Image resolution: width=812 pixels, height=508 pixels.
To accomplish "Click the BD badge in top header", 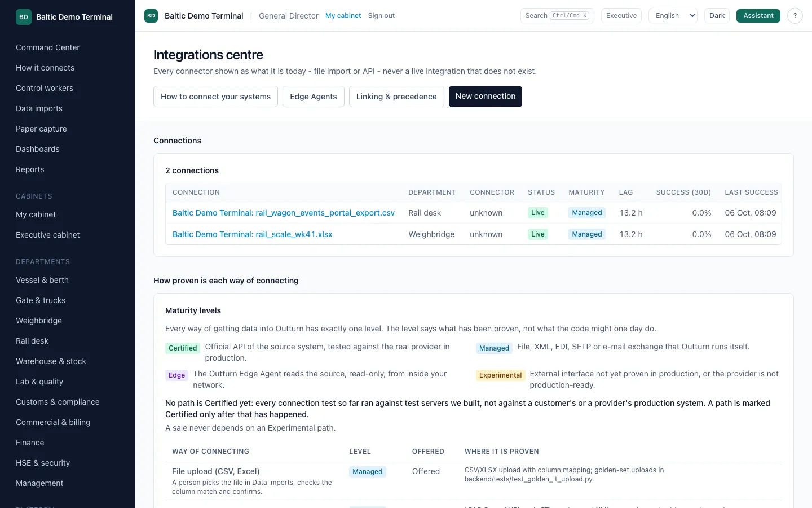I will click(x=151, y=16).
